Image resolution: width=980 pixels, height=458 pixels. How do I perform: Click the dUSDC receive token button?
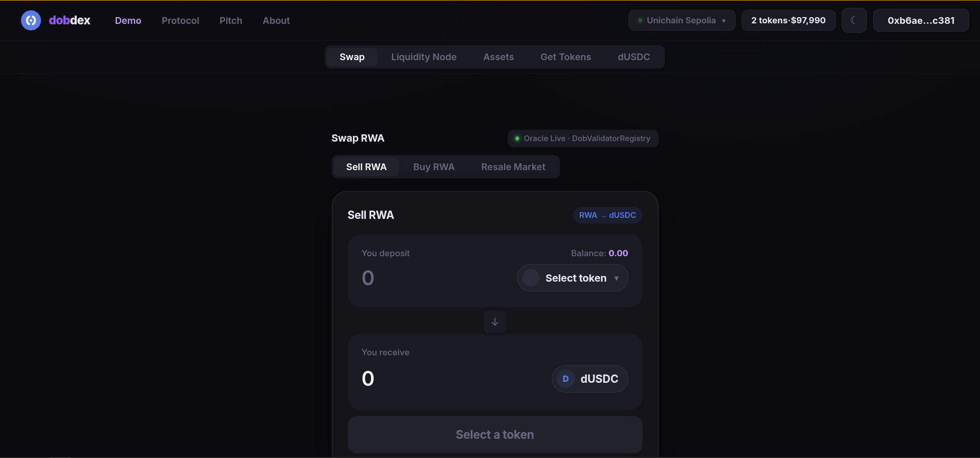(590, 379)
